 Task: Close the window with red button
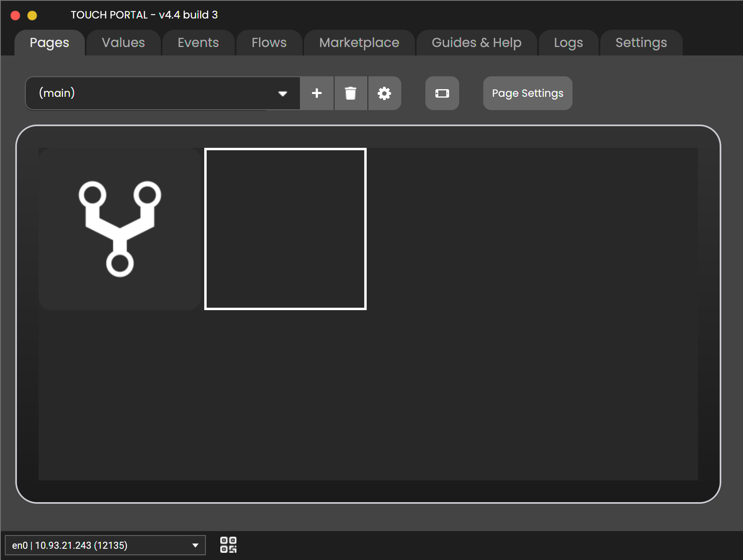tap(15, 15)
